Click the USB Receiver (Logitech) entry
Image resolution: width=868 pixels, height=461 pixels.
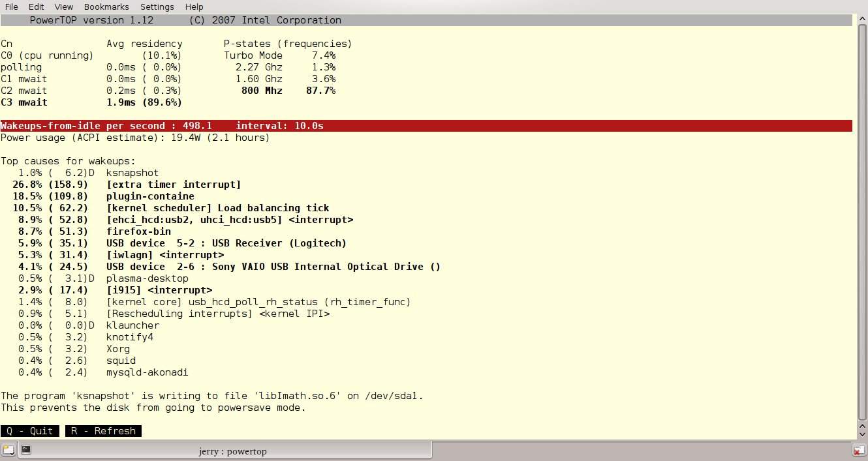(226, 243)
